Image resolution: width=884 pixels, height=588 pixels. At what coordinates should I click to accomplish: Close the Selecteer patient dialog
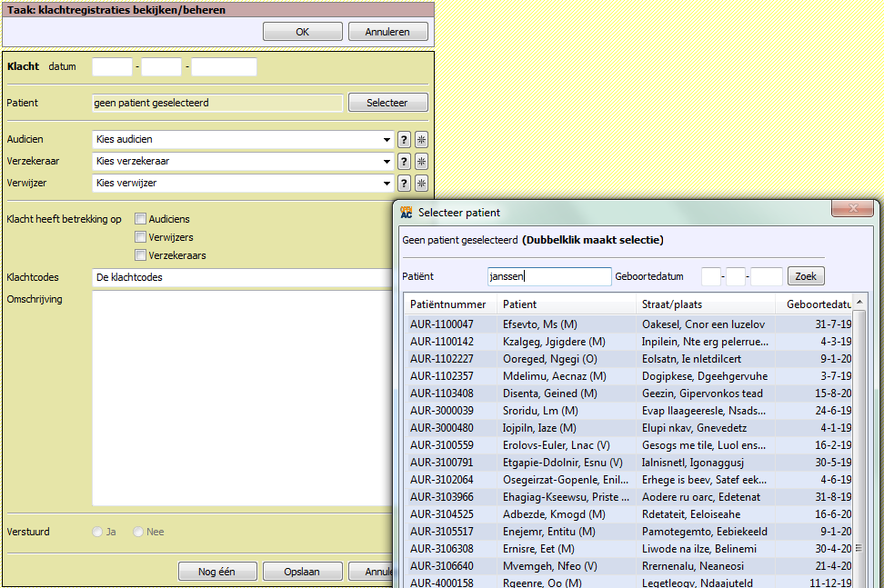point(854,210)
